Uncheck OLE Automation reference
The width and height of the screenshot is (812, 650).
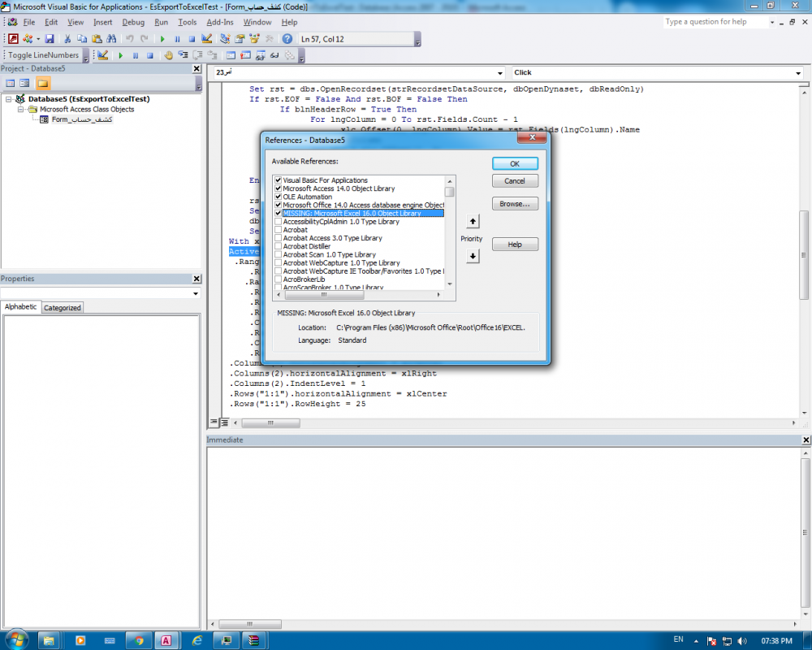[x=278, y=197]
